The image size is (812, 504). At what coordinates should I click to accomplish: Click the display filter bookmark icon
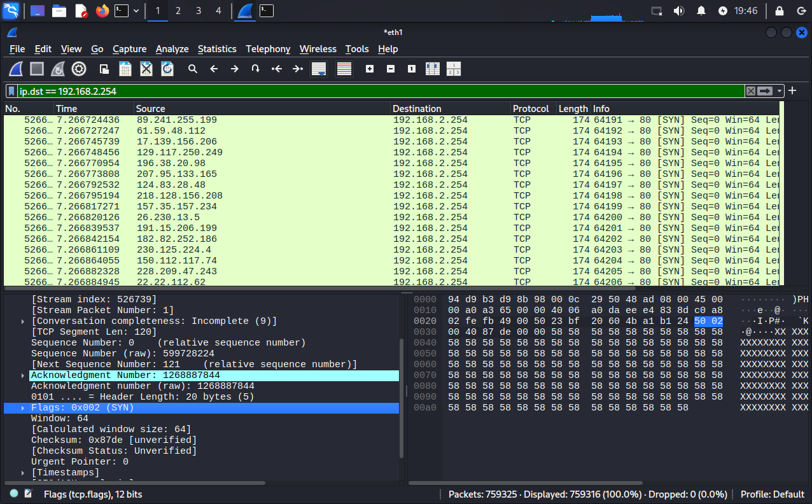[x=11, y=91]
